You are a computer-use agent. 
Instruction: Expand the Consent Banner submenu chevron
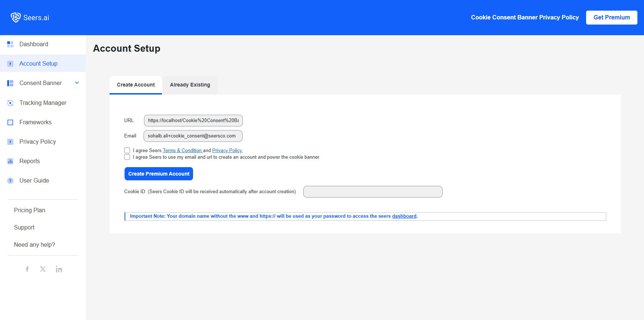[x=77, y=83]
